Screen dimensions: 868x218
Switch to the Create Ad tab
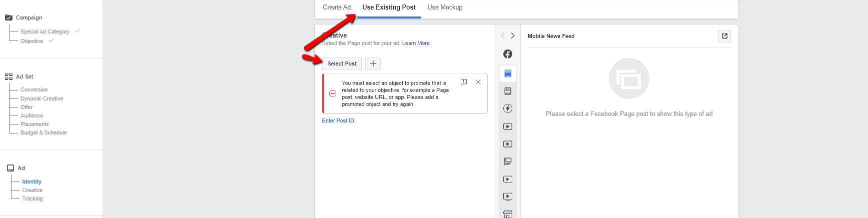[x=337, y=7]
